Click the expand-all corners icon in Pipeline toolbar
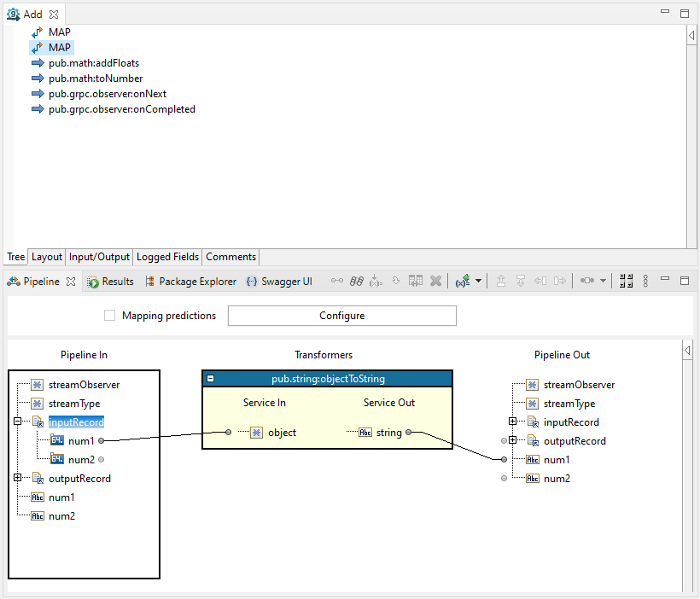Screen dimensions: 700x599 [626, 281]
